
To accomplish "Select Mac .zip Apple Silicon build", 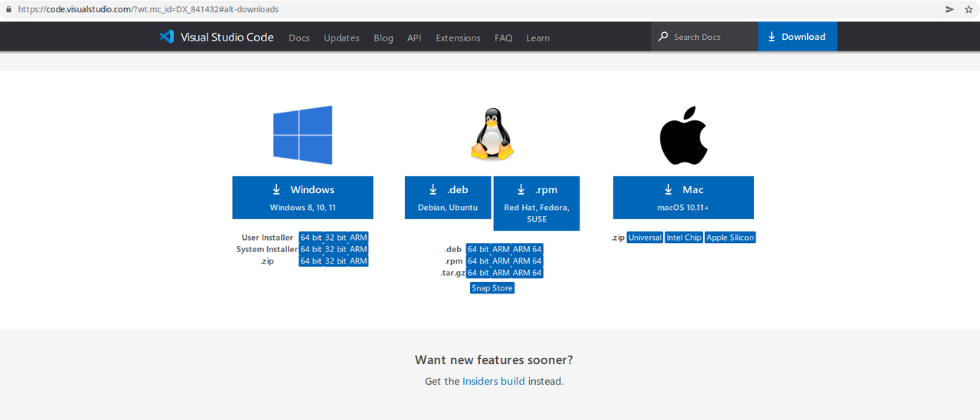I will (730, 238).
